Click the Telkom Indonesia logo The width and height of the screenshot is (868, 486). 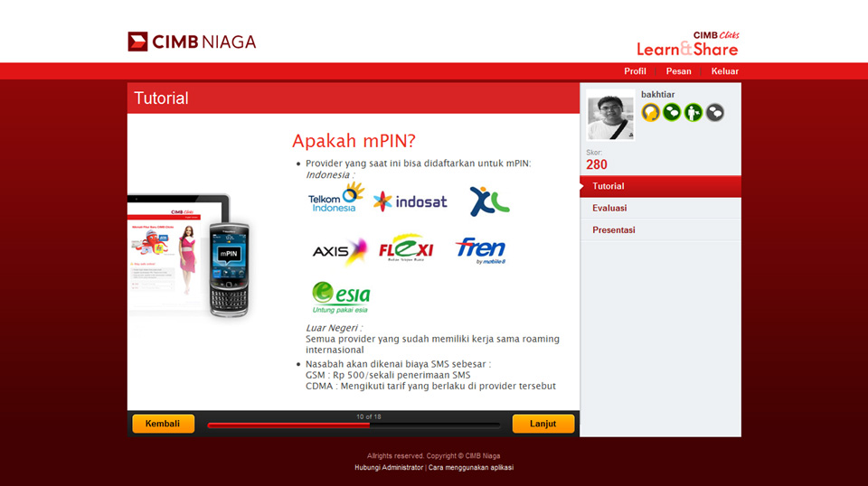(x=336, y=198)
